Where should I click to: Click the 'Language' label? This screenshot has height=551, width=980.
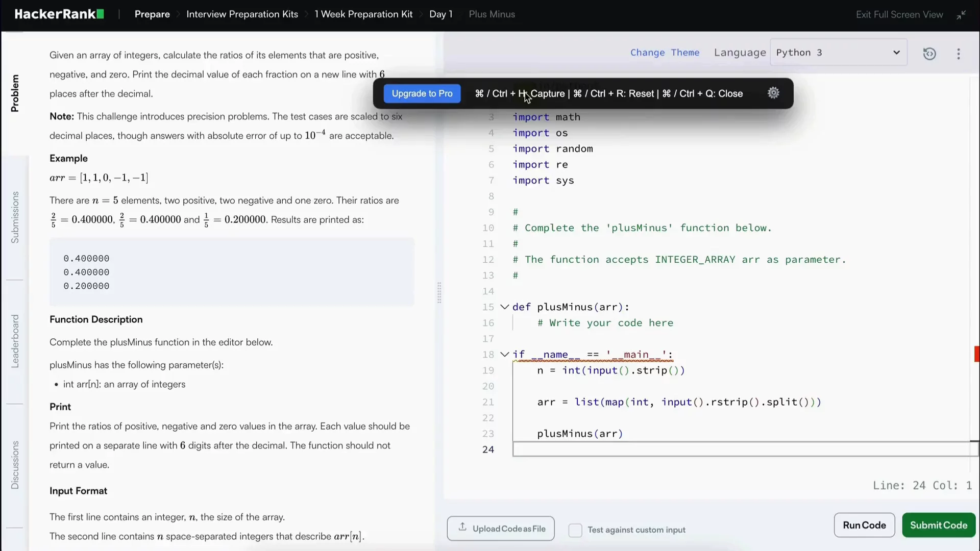point(740,53)
